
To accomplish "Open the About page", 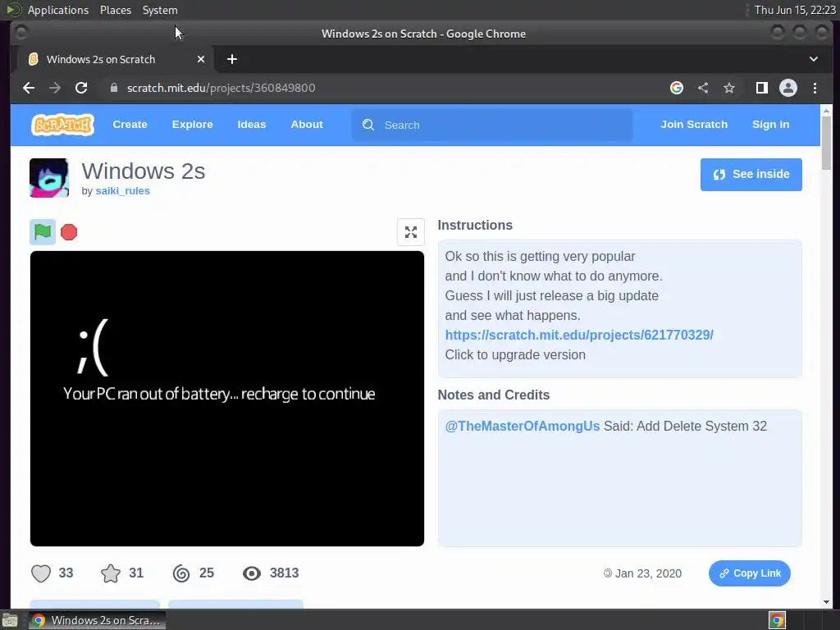I will 307,125.
